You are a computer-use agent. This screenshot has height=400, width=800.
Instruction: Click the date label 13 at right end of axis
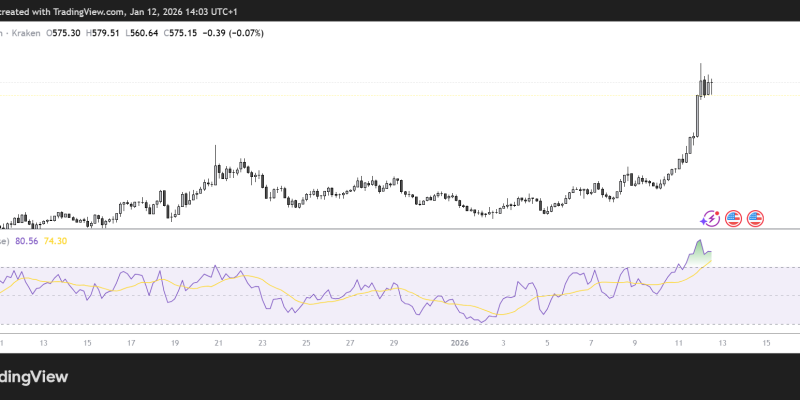722,342
